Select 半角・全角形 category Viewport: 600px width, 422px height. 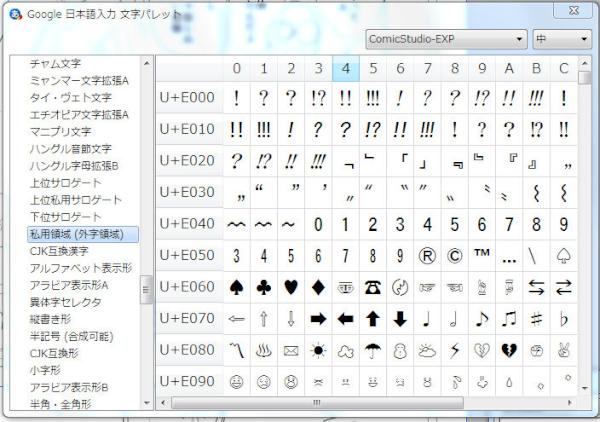(60, 404)
